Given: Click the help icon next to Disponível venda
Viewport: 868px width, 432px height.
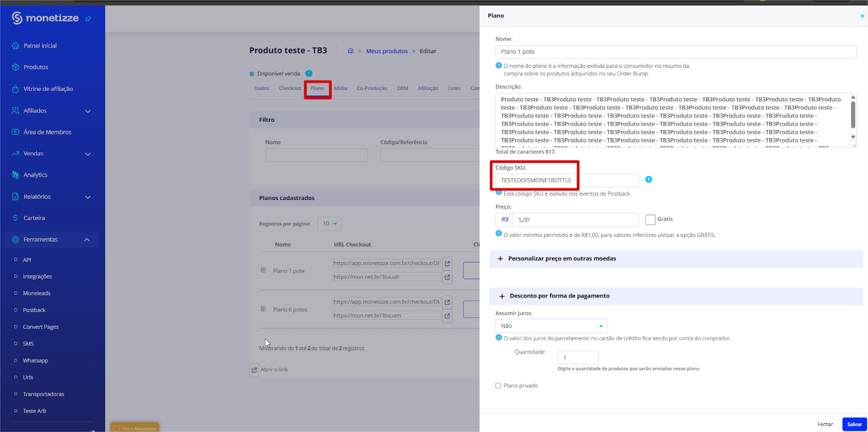Looking at the screenshot, I should tap(309, 74).
